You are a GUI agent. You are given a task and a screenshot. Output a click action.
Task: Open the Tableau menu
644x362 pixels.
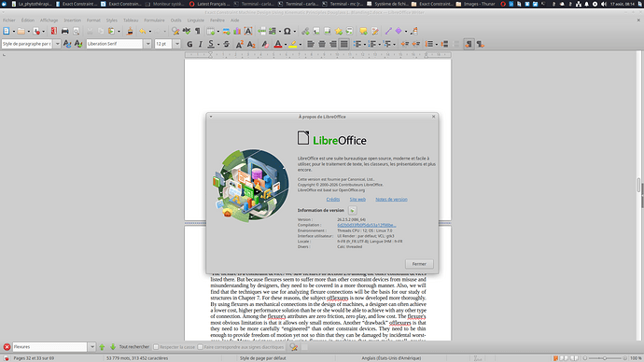131,21
